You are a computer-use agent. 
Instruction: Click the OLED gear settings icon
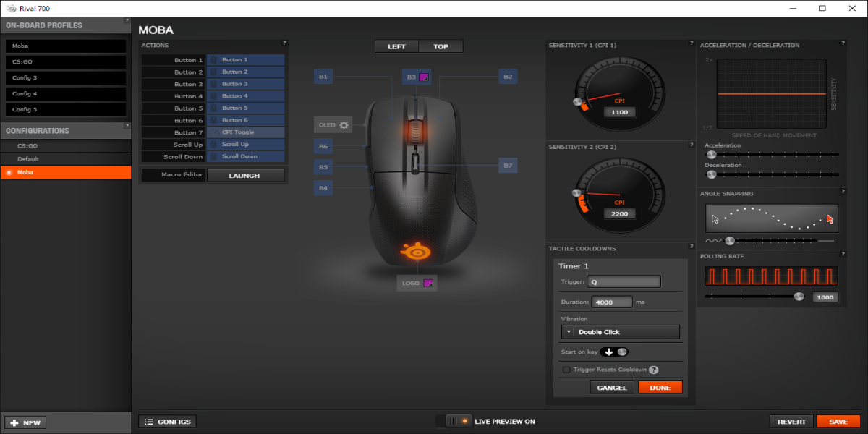(344, 125)
